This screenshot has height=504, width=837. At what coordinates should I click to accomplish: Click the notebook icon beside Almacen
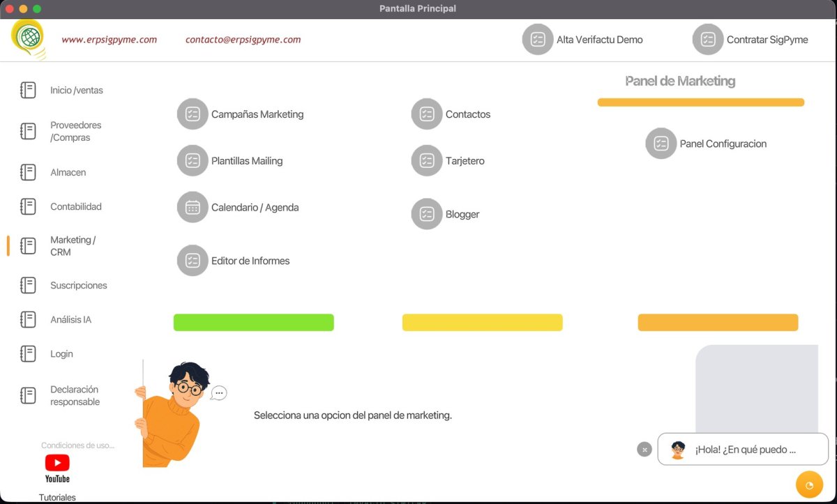[28, 172]
